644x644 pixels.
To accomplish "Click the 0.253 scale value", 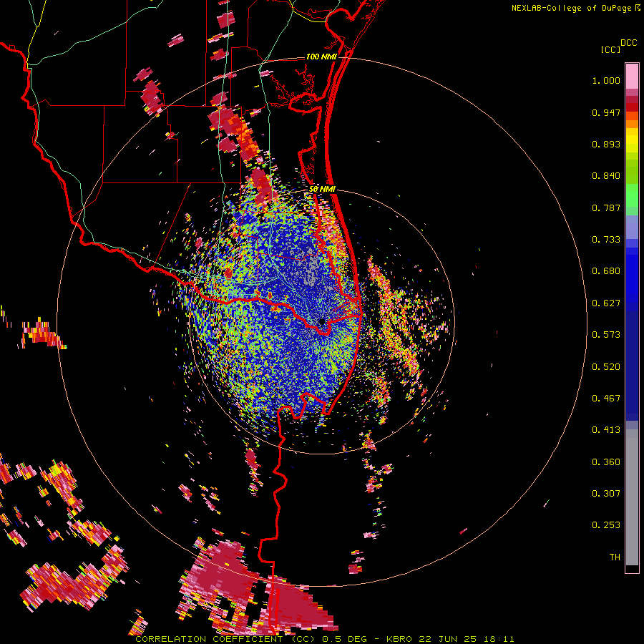I will pyautogui.click(x=606, y=525).
